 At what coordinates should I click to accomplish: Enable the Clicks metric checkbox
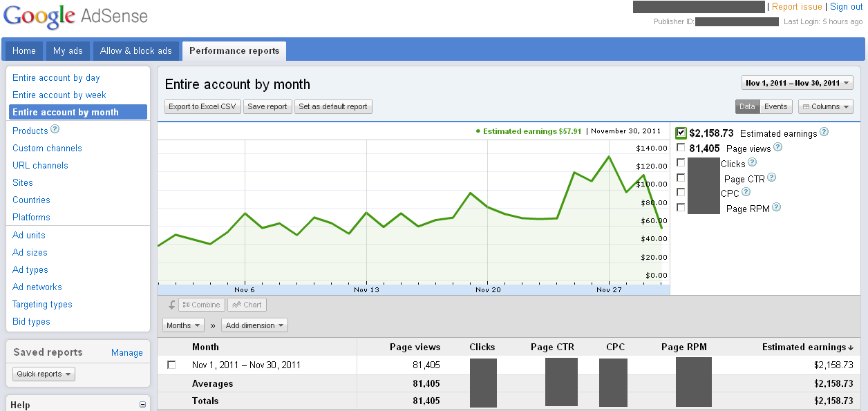681,163
